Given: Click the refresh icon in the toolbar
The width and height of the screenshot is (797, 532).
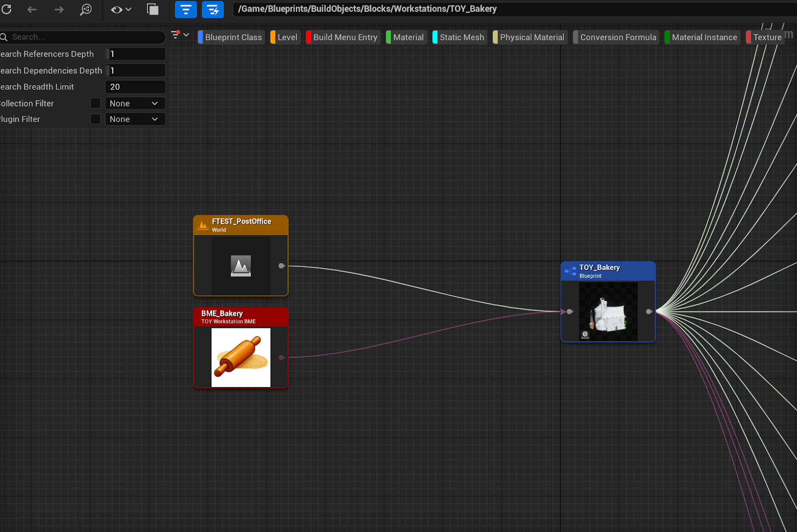Looking at the screenshot, I should coord(6,9).
